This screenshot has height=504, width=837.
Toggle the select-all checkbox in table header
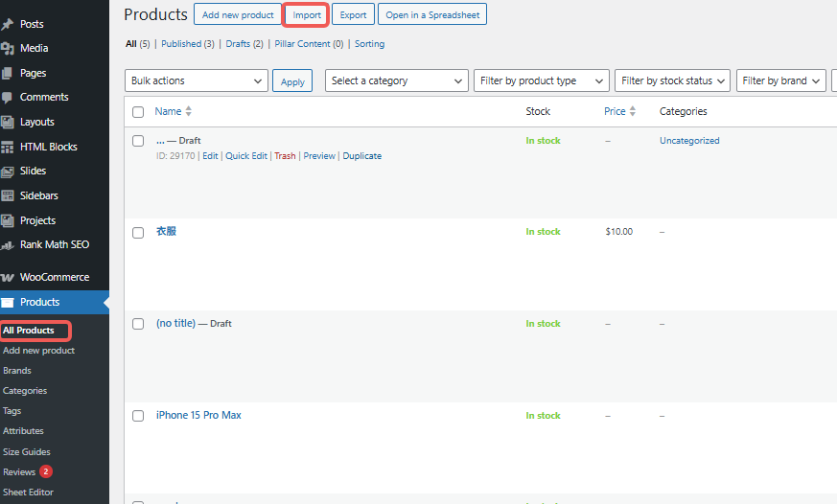[x=138, y=112]
